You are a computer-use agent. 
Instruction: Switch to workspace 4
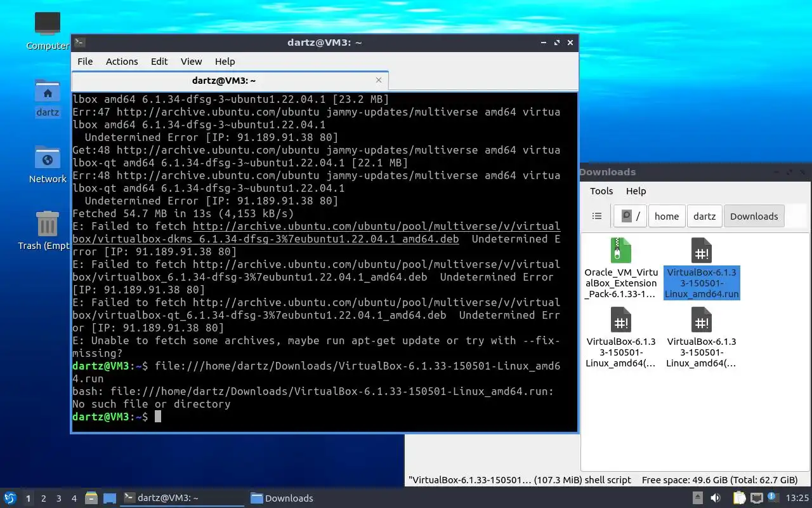[x=74, y=498]
